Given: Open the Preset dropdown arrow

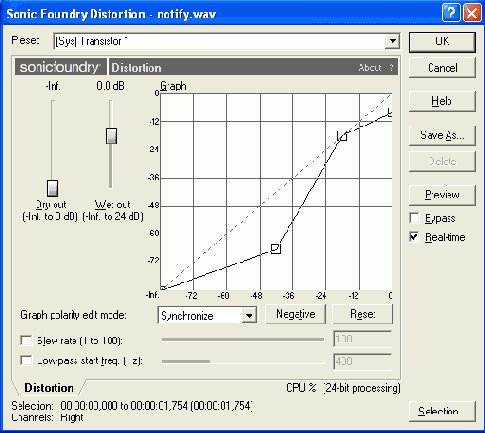Looking at the screenshot, I should click(x=393, y=41).
